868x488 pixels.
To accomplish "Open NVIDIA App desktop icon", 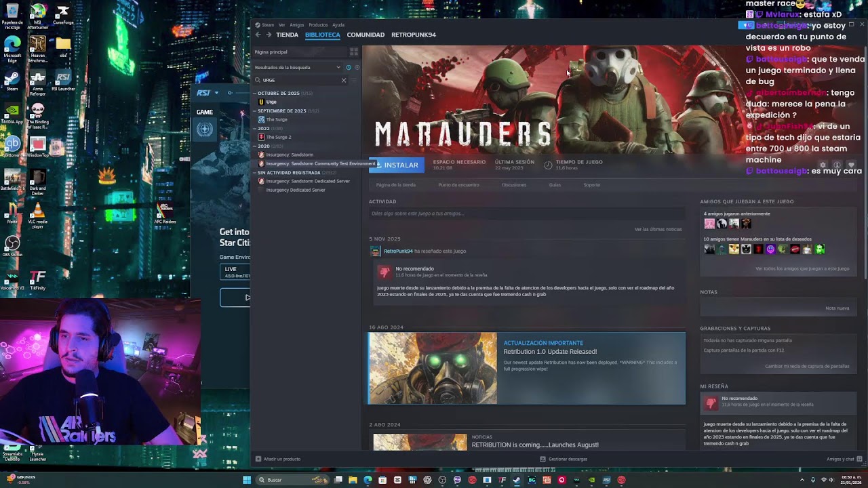I will (x=12, y=113).
